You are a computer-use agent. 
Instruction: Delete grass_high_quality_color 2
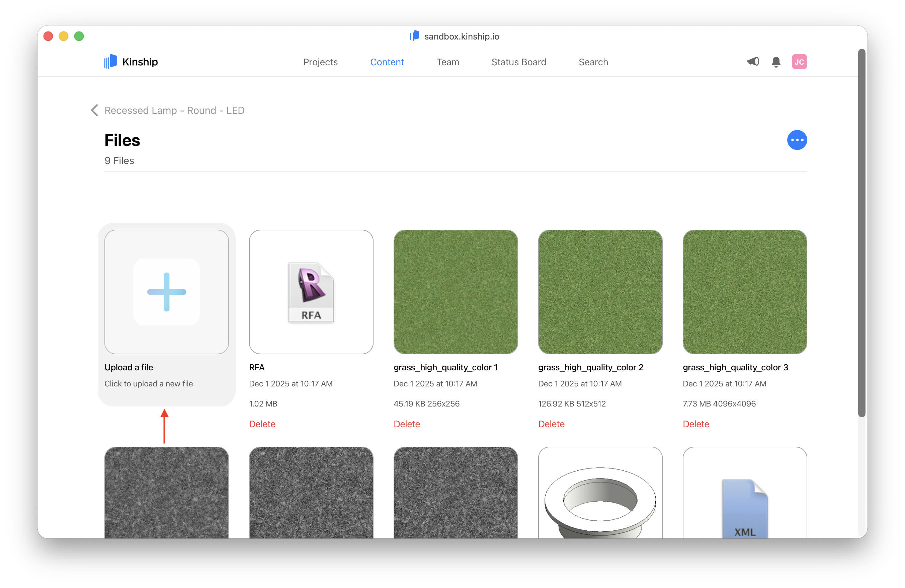551,424
